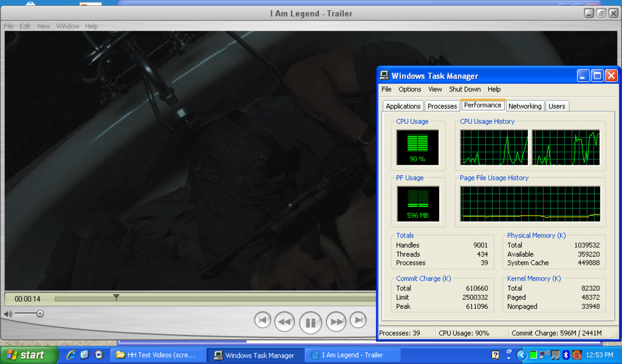The image size is (622, 364).
Task: Click the Commit Charge Peak value 611096
Action: (477, 307)
